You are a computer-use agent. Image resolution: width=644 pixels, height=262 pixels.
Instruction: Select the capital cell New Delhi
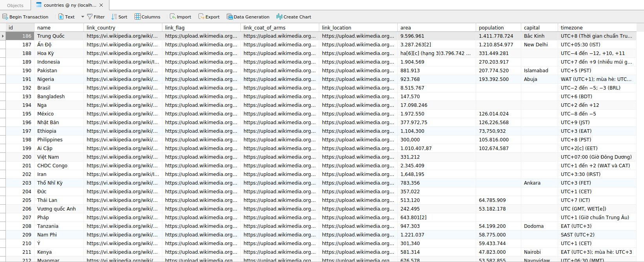point(539,44)
